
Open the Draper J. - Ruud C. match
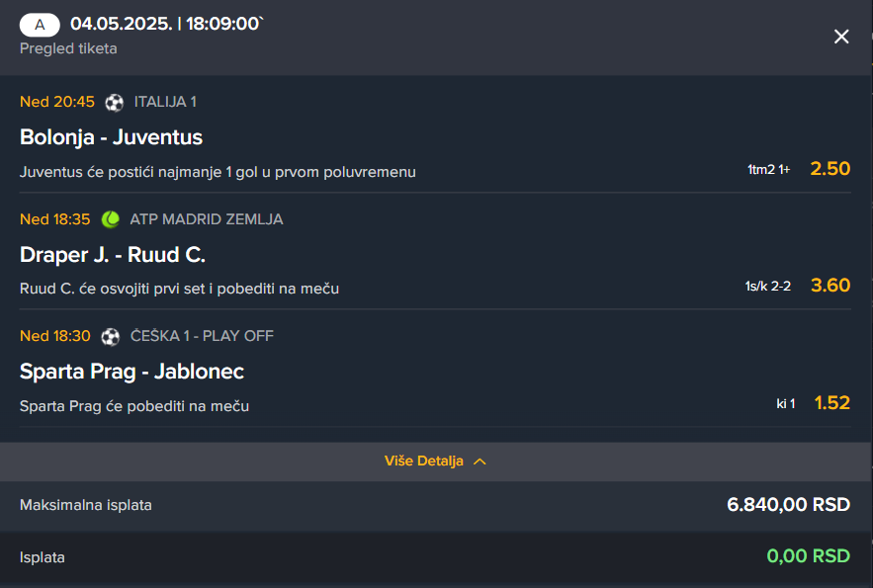coord(113,254)
